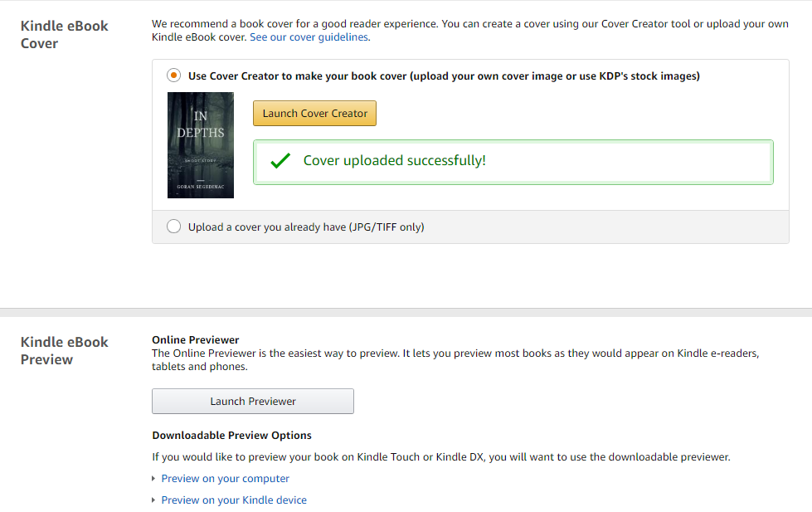Select the Use Cover Creator radio button

(x=173, y=76)
